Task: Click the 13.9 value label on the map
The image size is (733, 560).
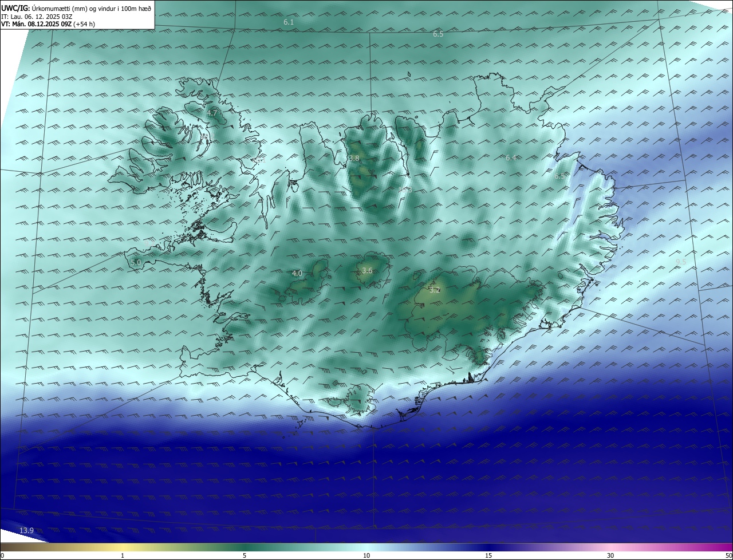Action: (x=27, y=531)
